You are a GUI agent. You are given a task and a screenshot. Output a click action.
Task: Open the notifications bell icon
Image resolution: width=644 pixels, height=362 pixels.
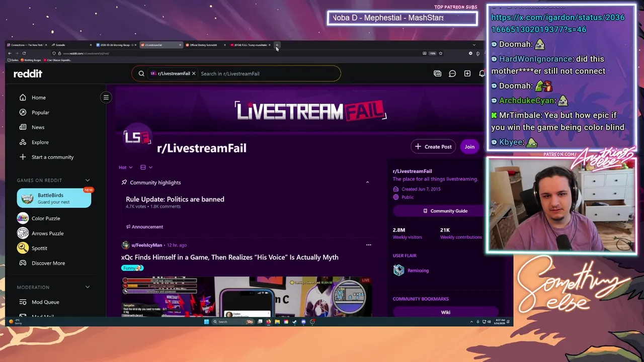tap(481, 73)
